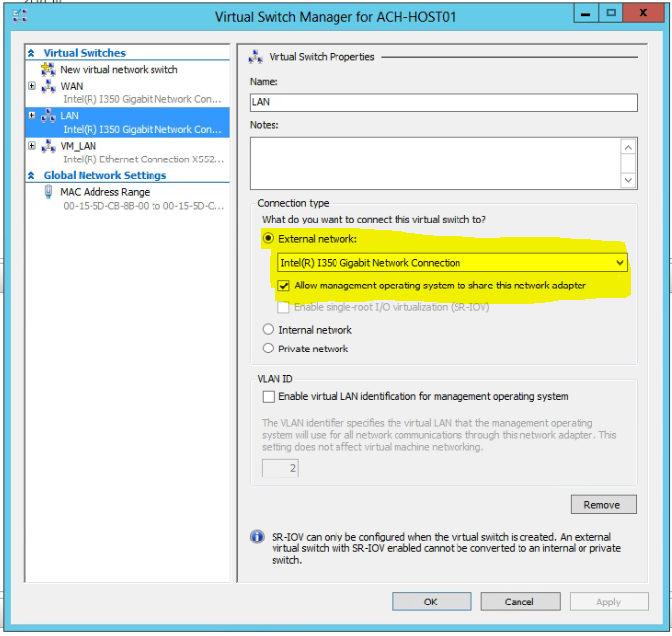Image resolution: width=672 pixels, height=636 pixels.
Task: Click the VM_LAN switch network icon
Action: click(48, 146)
